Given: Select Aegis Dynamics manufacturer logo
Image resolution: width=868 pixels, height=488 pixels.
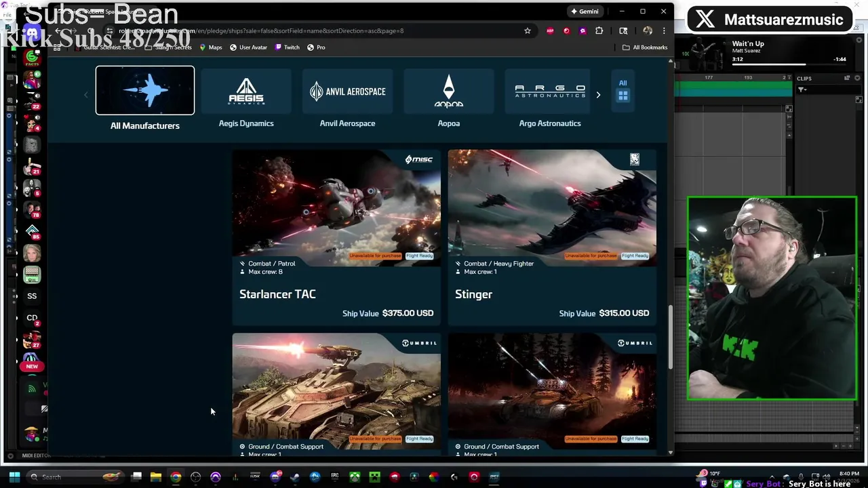Looking at the screenshot, I should coord(246,92).
